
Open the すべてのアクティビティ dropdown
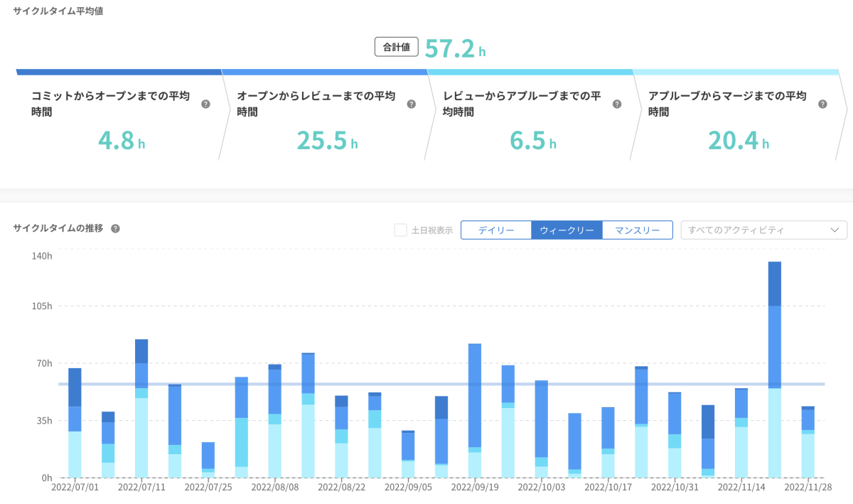click(764, 230)
